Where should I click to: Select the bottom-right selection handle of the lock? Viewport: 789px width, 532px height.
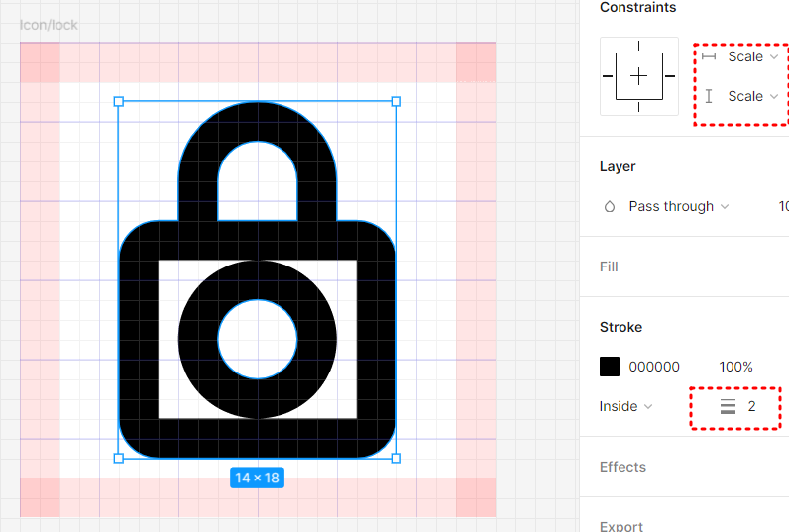[396, 458]
